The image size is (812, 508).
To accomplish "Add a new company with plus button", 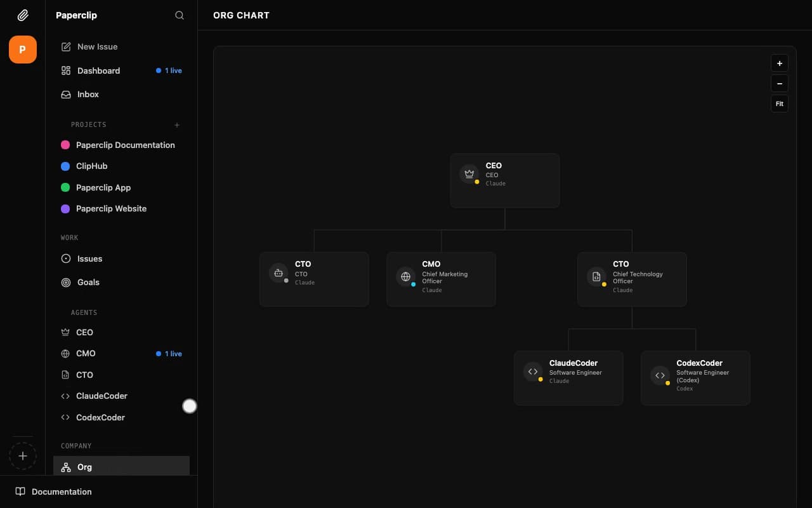I will coord(23,456).
